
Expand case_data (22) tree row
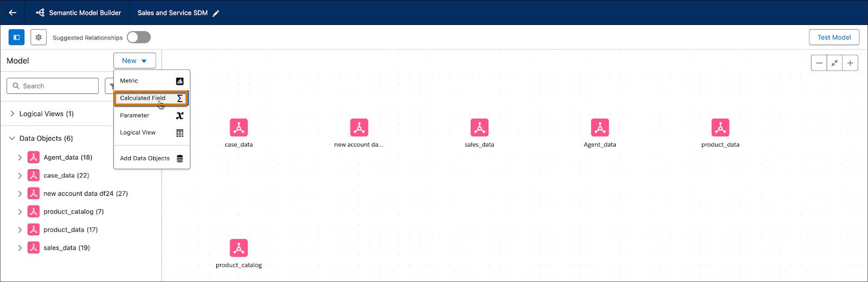tap(20, 176)
